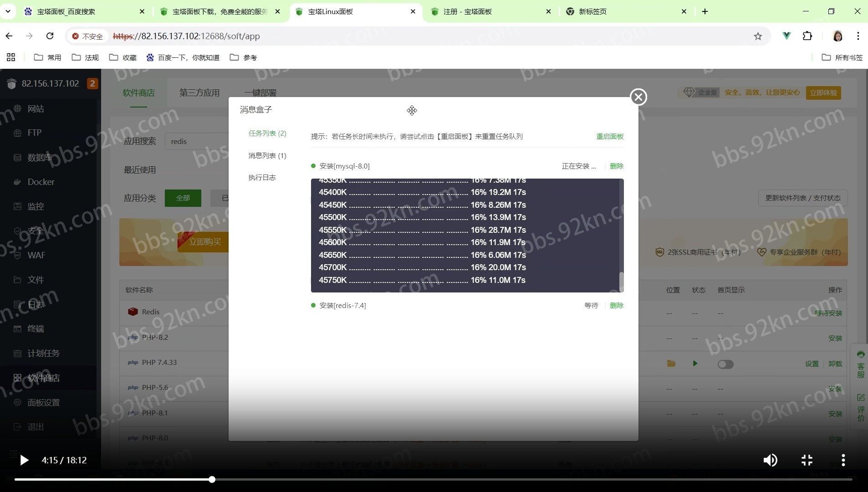Screen dimensions: 868x492
Task: Open a new browser tab
Action: tap(705, 11)
